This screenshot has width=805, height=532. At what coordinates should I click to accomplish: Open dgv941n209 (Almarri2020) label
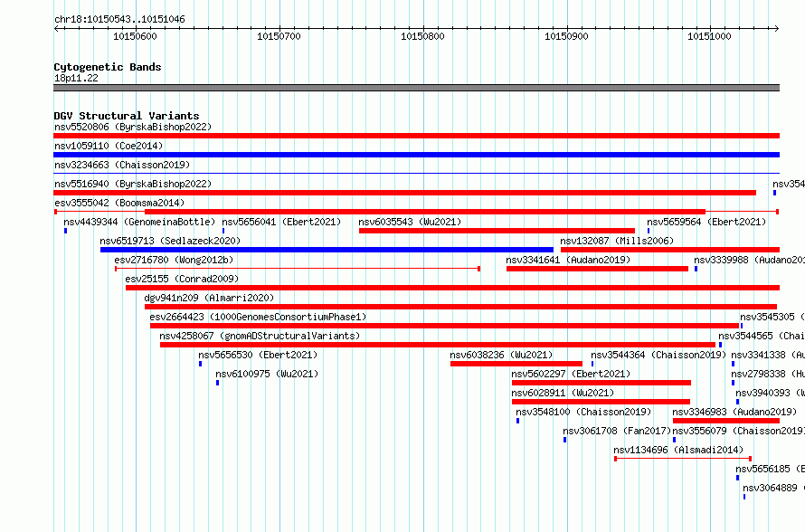[x=210, y=298]
